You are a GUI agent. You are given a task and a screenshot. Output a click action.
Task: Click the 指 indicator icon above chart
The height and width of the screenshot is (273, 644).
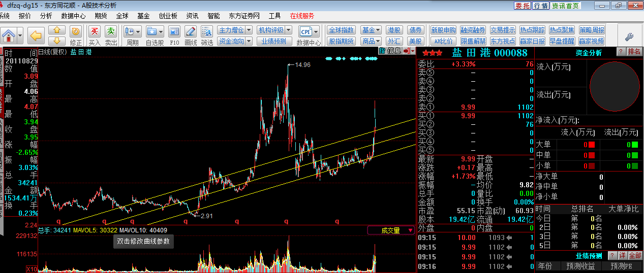click(382, 51)
